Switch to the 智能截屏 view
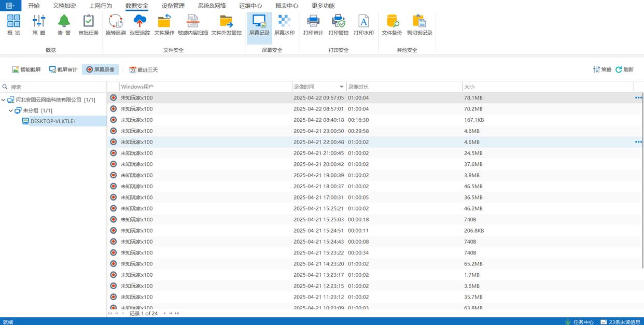The image size is (644, 325). pyautogui.click(x=26, y=69)
